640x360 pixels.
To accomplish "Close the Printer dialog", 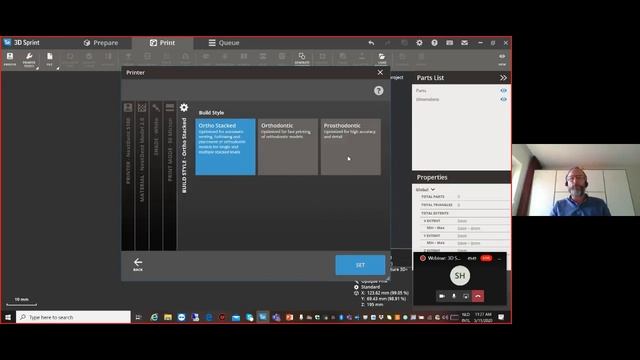I will tap(380, 72).
